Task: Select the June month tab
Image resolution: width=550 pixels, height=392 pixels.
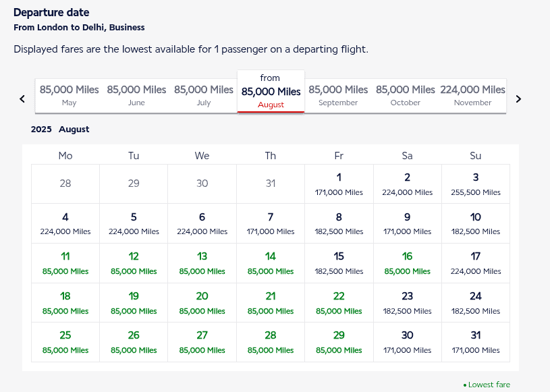Action: 136,95
